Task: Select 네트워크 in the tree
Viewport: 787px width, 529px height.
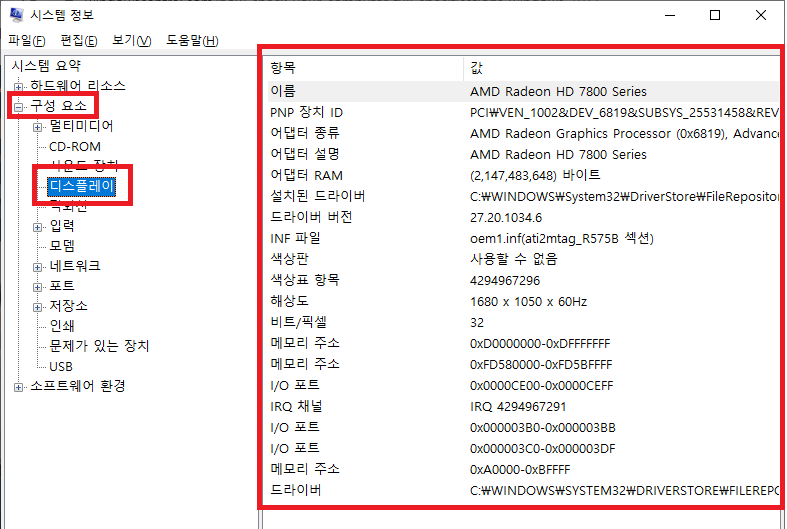Action: coord(75,266)
